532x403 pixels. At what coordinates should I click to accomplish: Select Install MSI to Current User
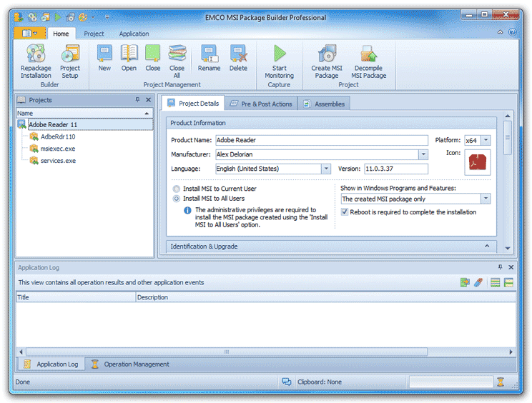pyautogui.click(x=215, y=189)
